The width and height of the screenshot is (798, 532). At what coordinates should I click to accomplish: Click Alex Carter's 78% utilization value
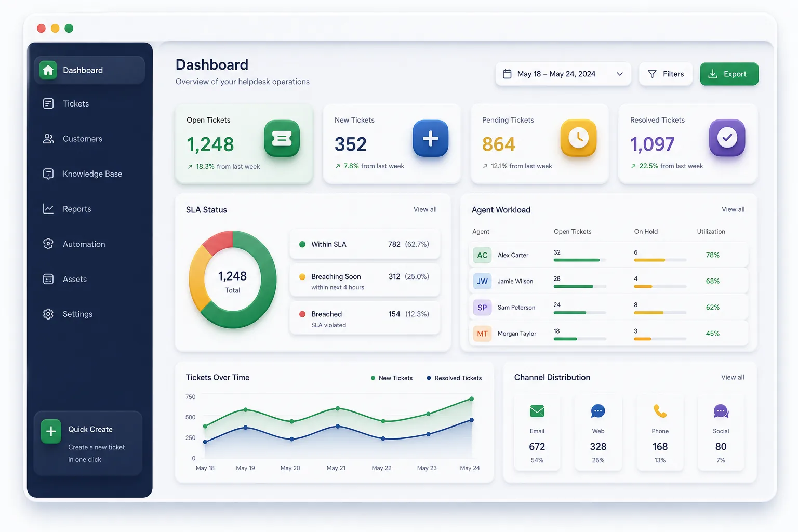(713, 255)
